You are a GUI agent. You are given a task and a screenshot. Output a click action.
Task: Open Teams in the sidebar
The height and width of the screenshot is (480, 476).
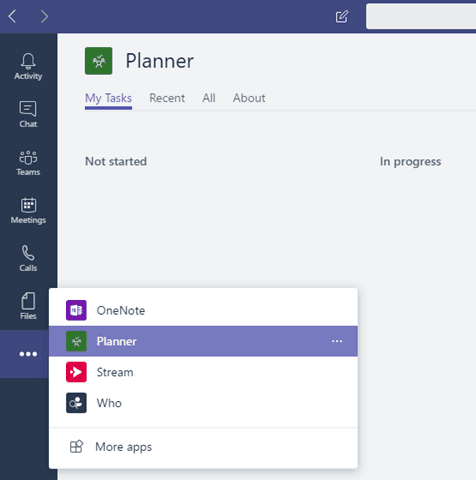point(28,162)
